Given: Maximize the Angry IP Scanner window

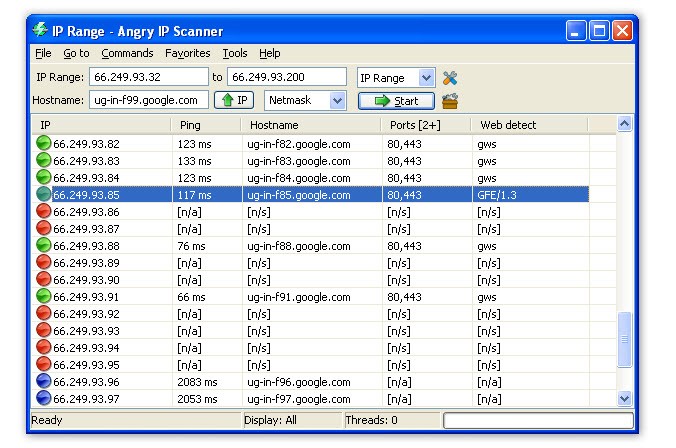Looking at the screenshot, I should click(x=599, y=31).
